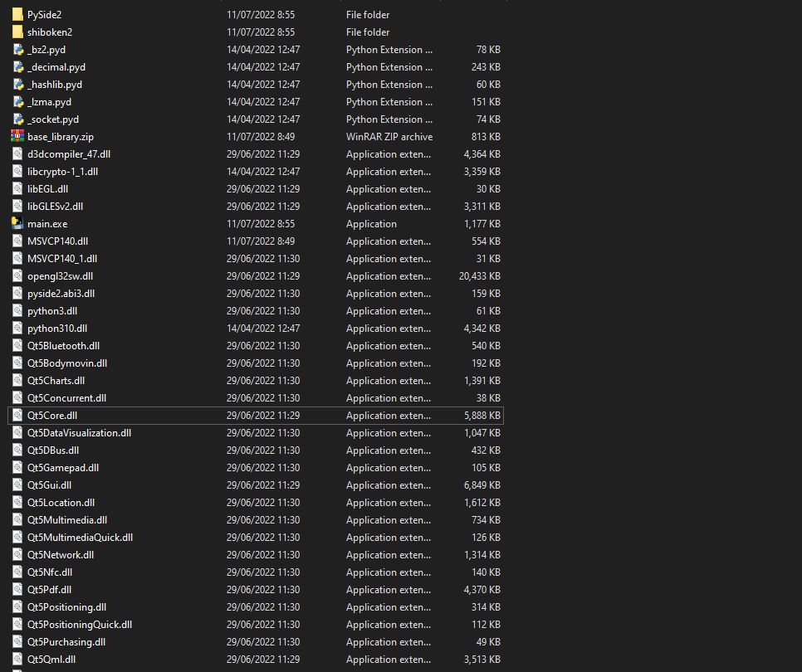Viewport: 802px width, 672px height.
Task: Select the Qt5Purchasing.dll file name
Action: pyautogui.click(x=66, y=642)
